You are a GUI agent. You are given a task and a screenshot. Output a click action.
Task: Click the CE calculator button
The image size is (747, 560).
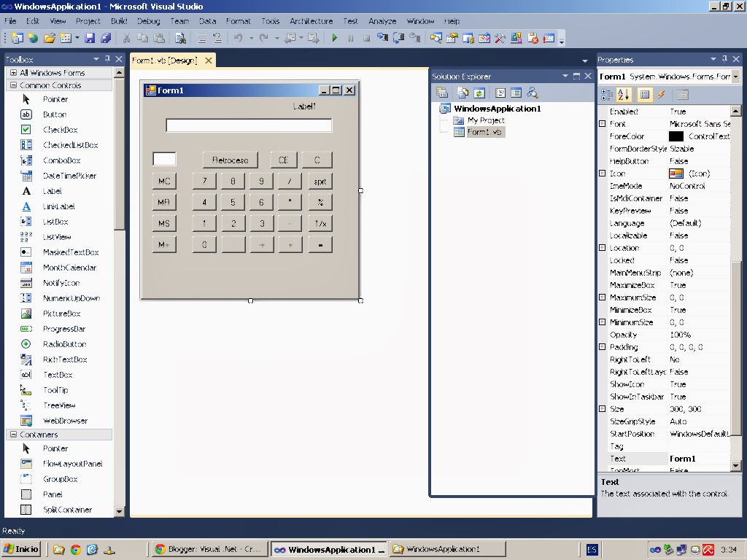coord(283,160)
